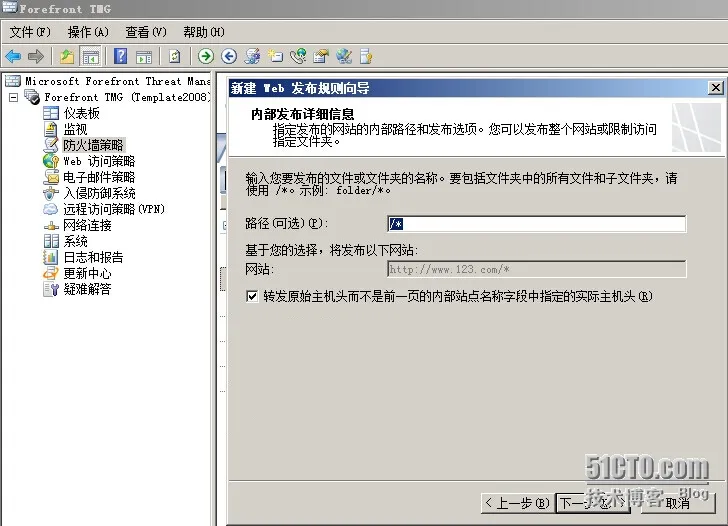Open the 系统 node in tree
The image size is (728, 526).
pyautogui.click(x=75, y=241)
